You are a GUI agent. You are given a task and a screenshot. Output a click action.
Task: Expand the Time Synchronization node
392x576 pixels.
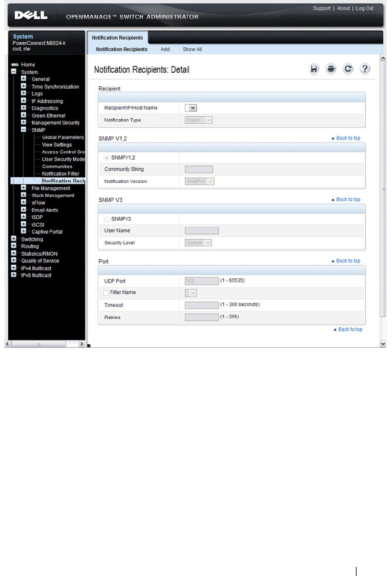[23, 86]
